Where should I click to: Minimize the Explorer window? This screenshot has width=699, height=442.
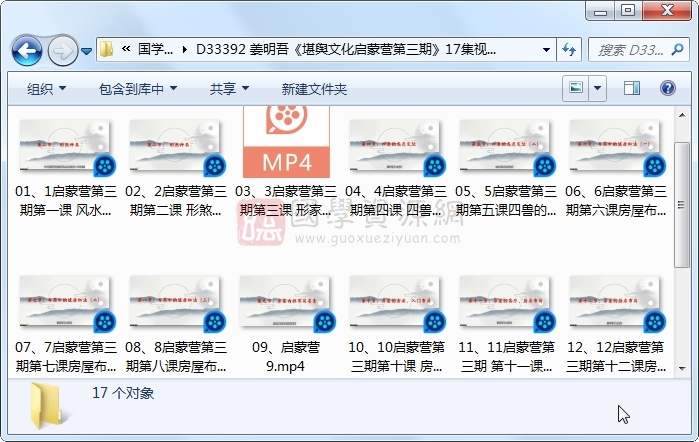tap(600, 10)
